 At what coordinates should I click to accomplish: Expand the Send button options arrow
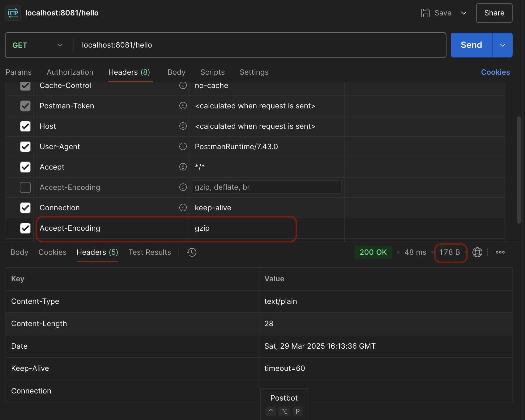pos(502,45)
